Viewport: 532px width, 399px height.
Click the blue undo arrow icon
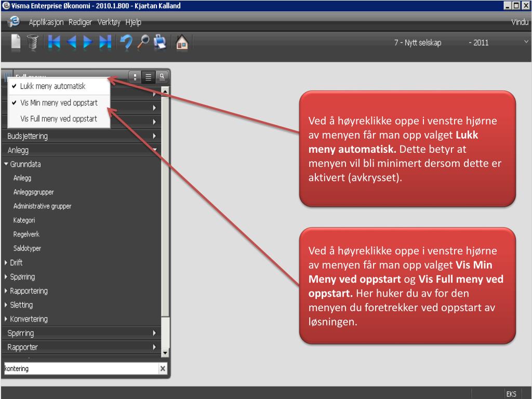click(x=126, y=43)
